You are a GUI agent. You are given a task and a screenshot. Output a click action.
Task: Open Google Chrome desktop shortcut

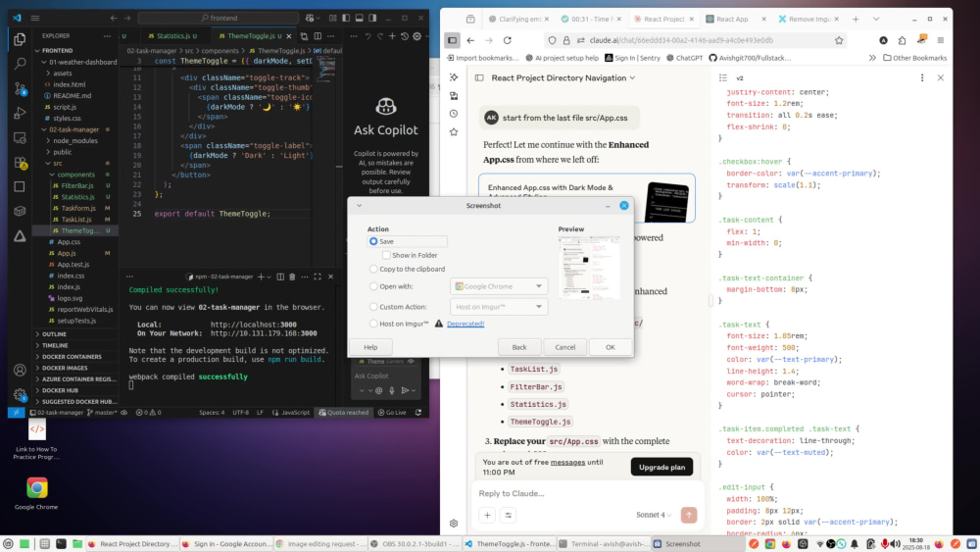point(36,493)
